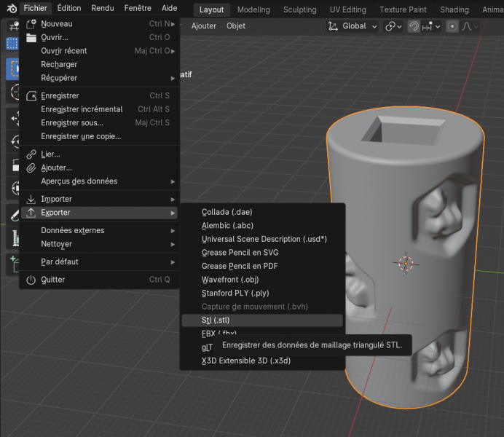Switch to the Sculpting workspace tab
The height and width of the screenshot is (437, 504).
point(299,9)
